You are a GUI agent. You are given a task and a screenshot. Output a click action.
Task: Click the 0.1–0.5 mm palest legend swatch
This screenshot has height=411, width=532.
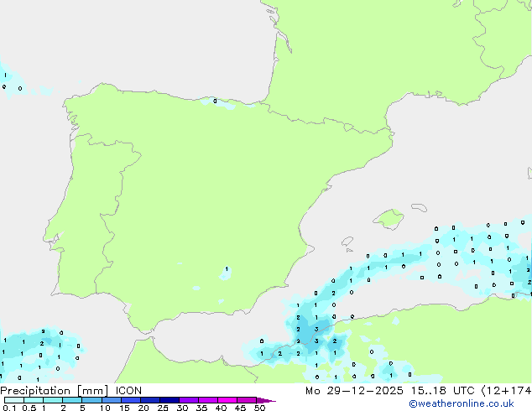(14, 400)
